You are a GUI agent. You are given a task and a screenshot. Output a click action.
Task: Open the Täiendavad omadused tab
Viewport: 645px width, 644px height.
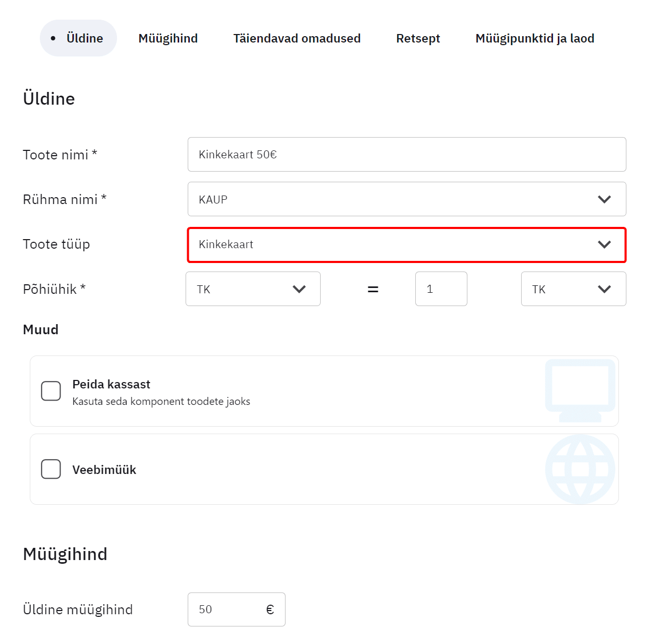tap(297, 38)
